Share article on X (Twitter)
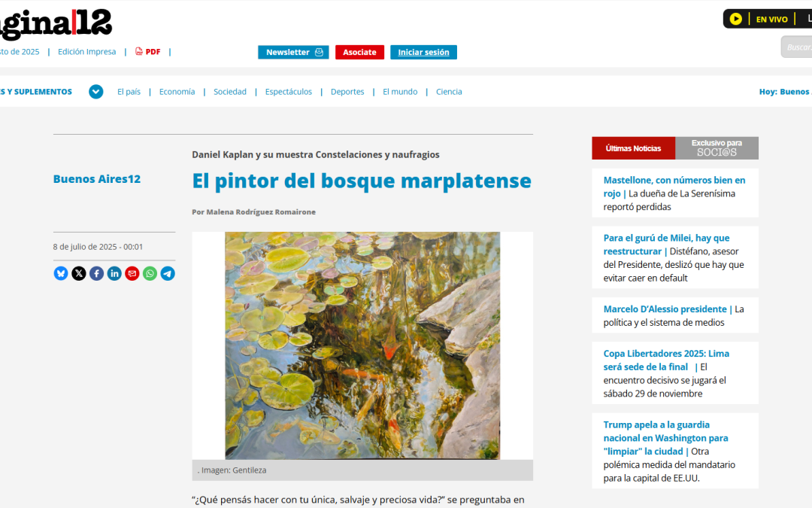Viewport: 812px width, 508px height. (79, 273)
